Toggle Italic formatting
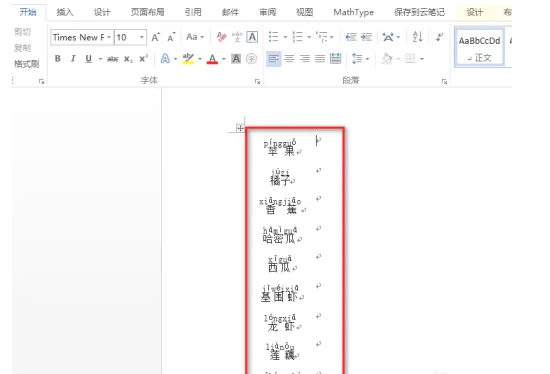The image size is (550, 374). pyautogui.click(x=73, y=59)
